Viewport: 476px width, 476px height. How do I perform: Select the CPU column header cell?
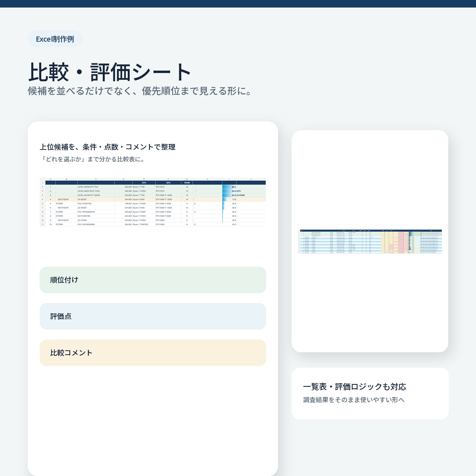pos(144,183)
